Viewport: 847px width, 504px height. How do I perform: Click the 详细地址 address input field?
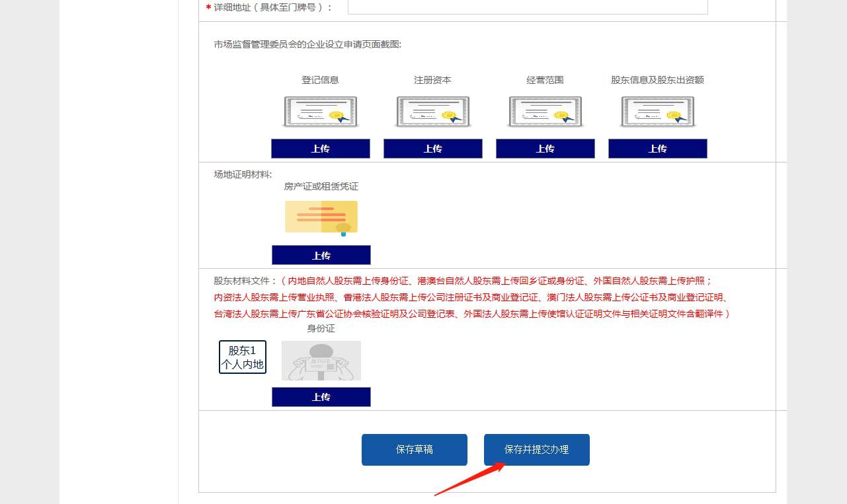tap(528, 7)
